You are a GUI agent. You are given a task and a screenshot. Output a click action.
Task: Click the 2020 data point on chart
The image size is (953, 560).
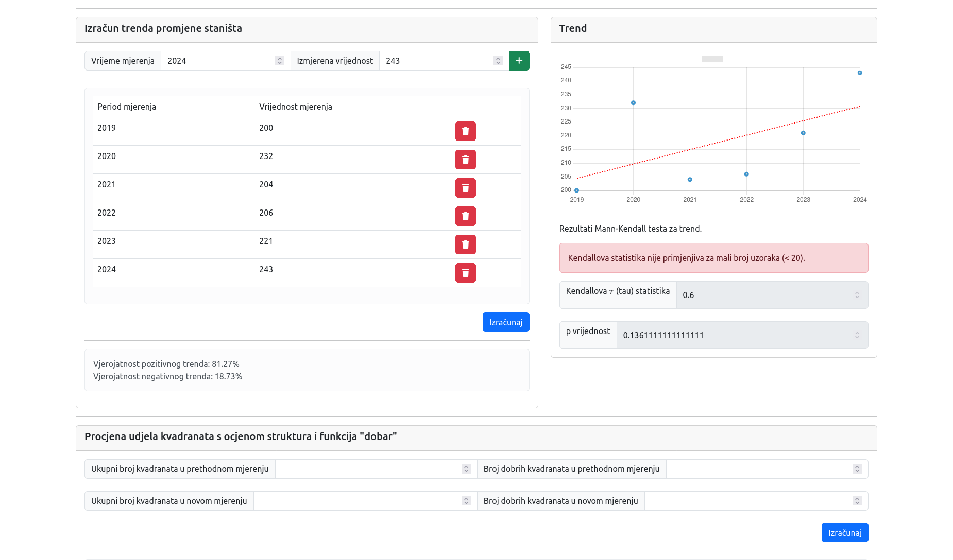(633, 103)
